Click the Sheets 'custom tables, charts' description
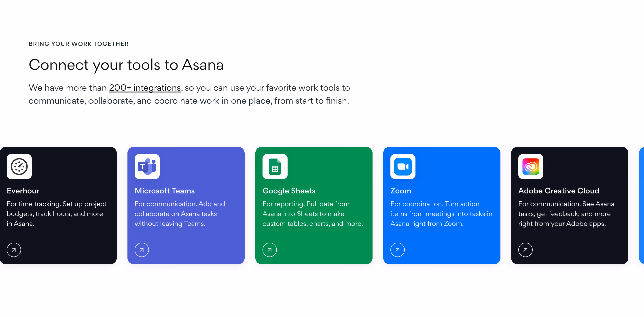Screen dimensions: 644x317 click(x=313, y=214)
